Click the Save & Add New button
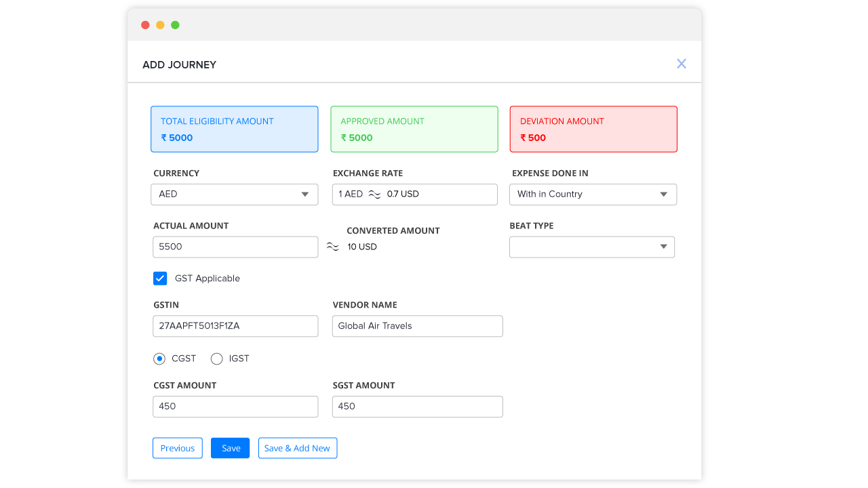The height and width of the screenshot is (488, 868). click(298, 447)
